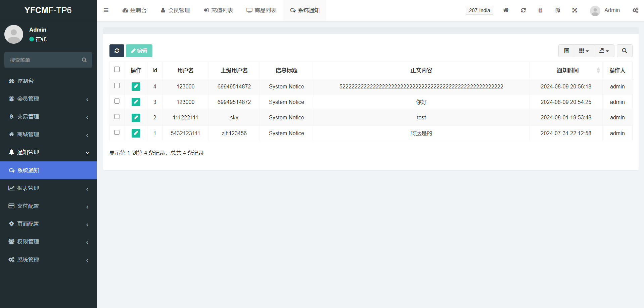The width and height of the screenshot is (644, 308).
Task: Sort by the 通知时间 column header
Action: click(x=567, y=70)
